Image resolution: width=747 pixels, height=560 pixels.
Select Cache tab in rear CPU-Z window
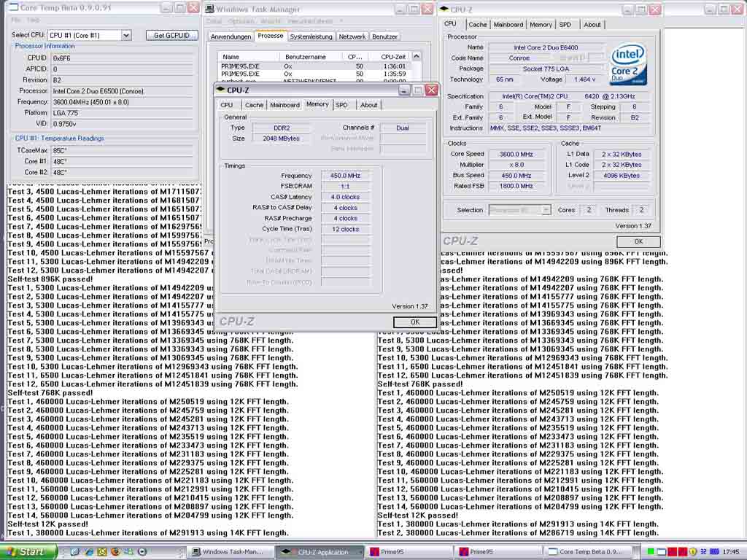(477, 25)
